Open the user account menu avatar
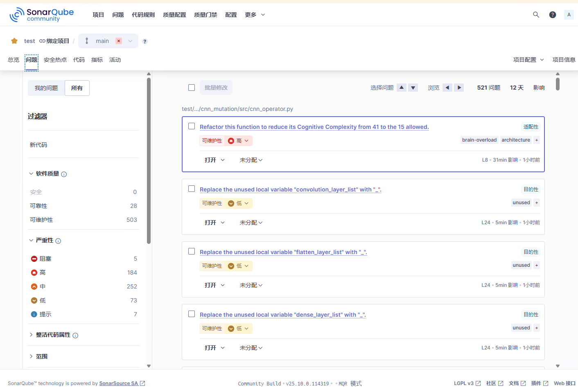 (x=569, y=14)
